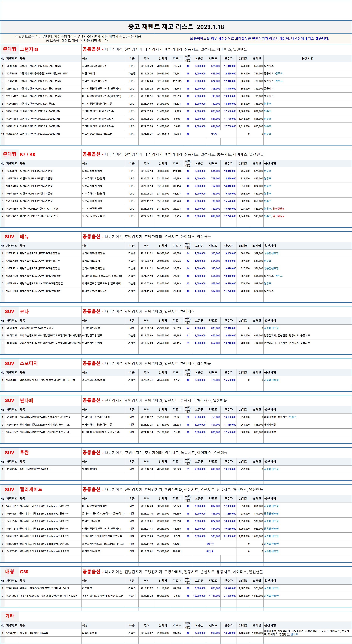Click the '스포티지' section heading
Viewport: 352px width, 644px height.
(29, 363)
